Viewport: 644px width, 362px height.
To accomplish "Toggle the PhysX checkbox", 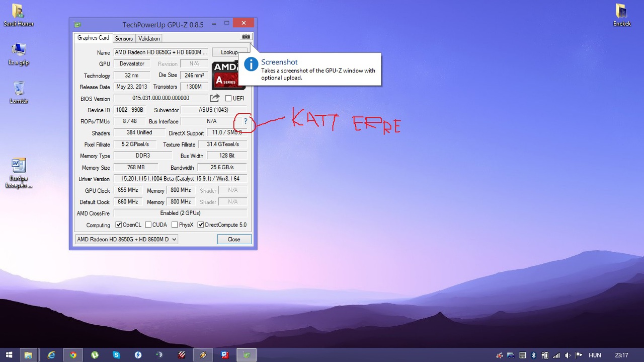I will pyautogui.click(x=175, y=225).
